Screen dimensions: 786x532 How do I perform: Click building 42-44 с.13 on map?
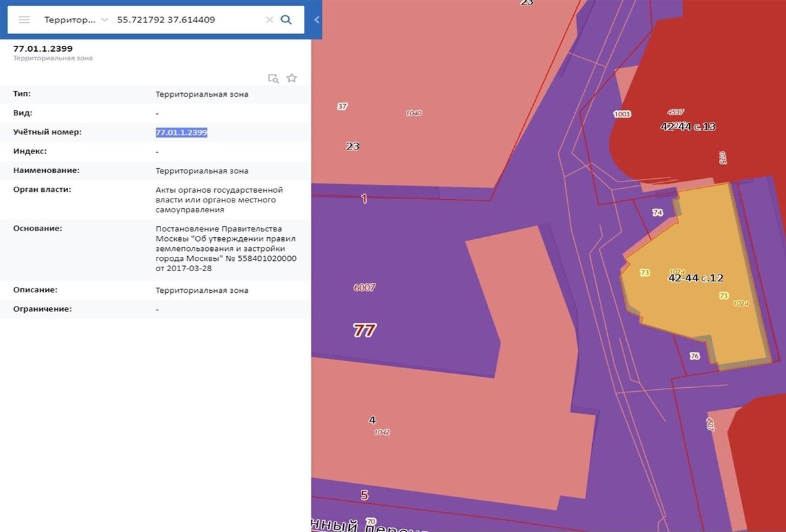[x=688, y=126]
